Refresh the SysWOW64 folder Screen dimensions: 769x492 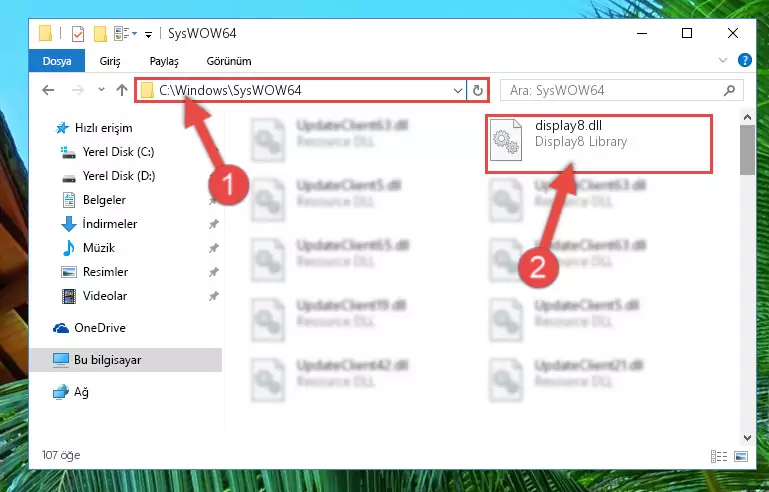click(x=477, y=90)
